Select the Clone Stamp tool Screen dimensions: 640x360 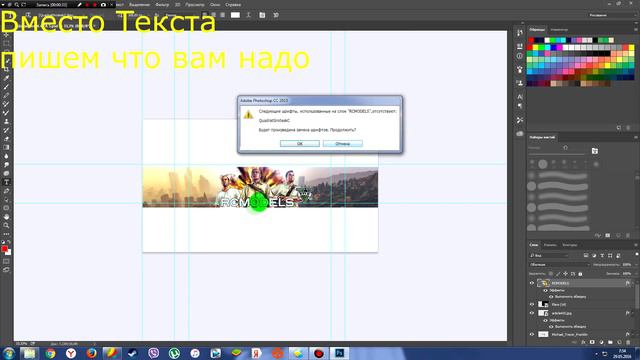point(6,121)
